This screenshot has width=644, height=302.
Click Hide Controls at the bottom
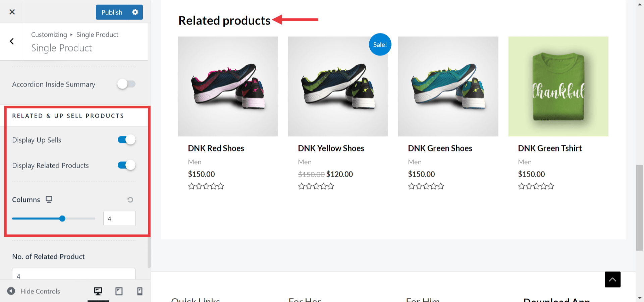pos(40,291)
